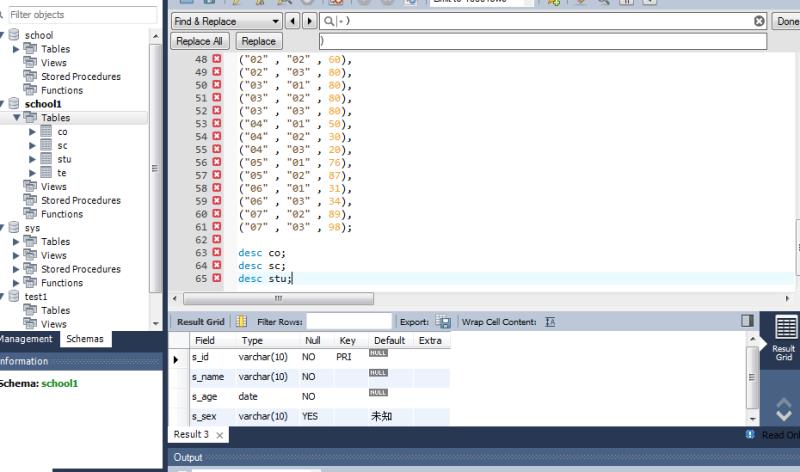
Task: Collapse Tables under the school1 schema
Action: pos(16,117)
